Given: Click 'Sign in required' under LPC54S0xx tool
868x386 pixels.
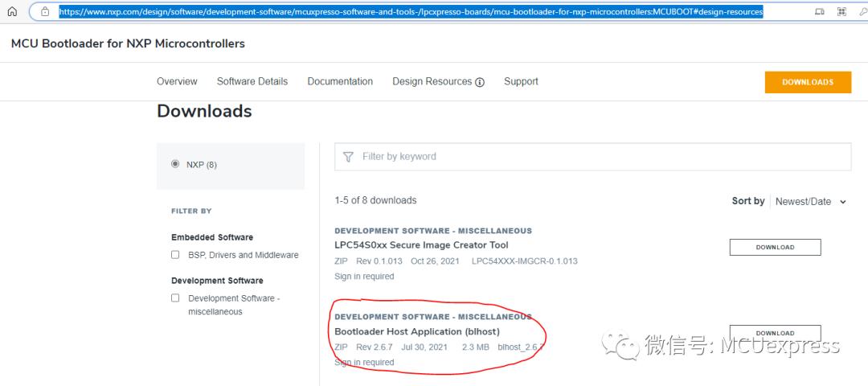Looking at the screenshot, I should (x=364, y=276).
